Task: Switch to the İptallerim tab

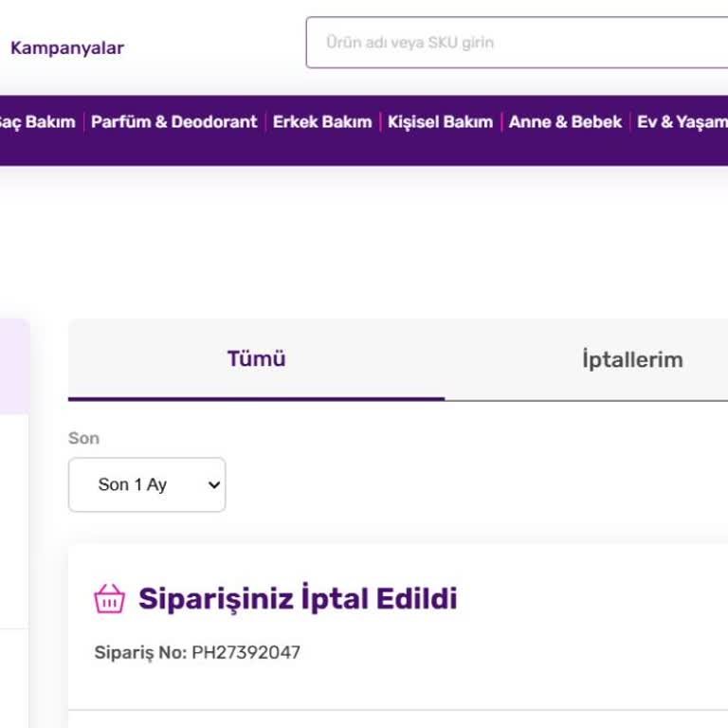Action: [632, 360]
